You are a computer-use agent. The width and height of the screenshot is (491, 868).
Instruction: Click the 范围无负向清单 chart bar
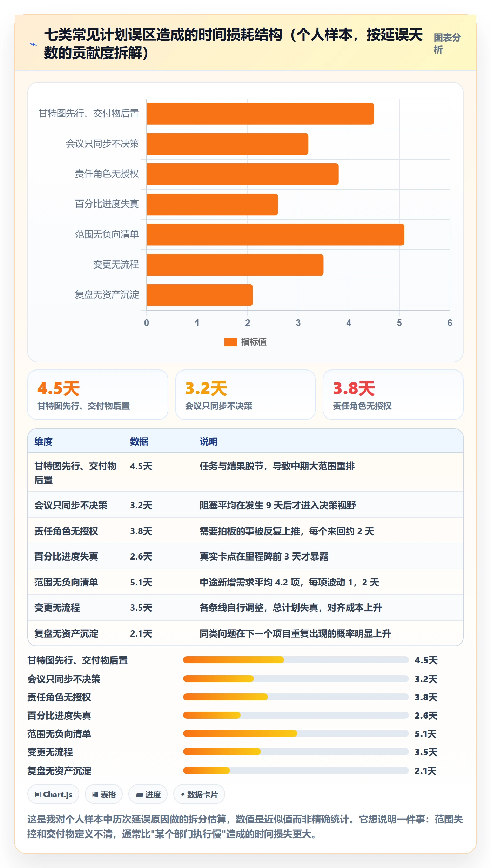coord(275,235)
